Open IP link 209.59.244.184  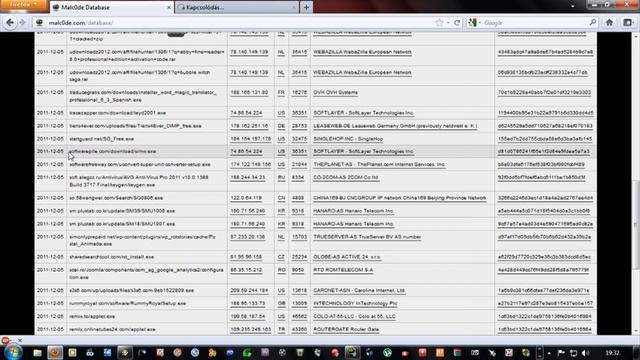249,291
